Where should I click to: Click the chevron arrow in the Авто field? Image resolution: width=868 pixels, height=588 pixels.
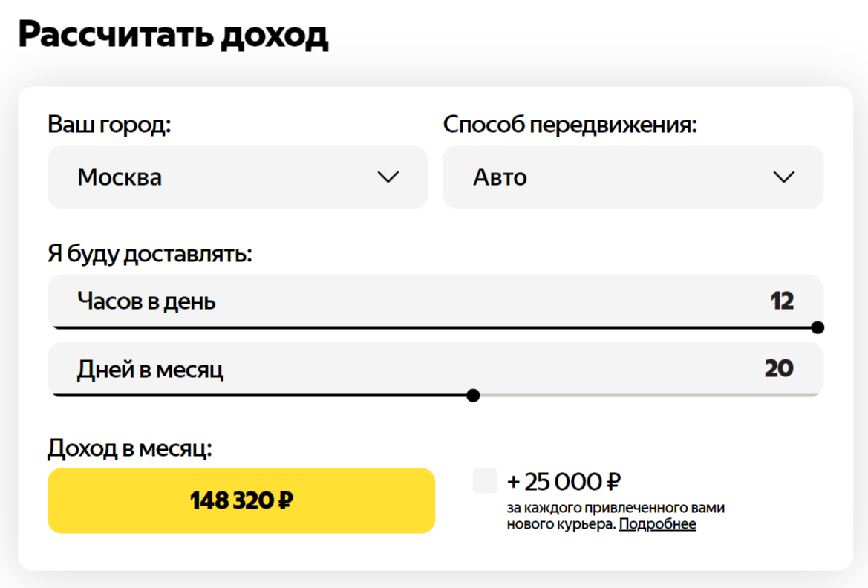(783, 177)
